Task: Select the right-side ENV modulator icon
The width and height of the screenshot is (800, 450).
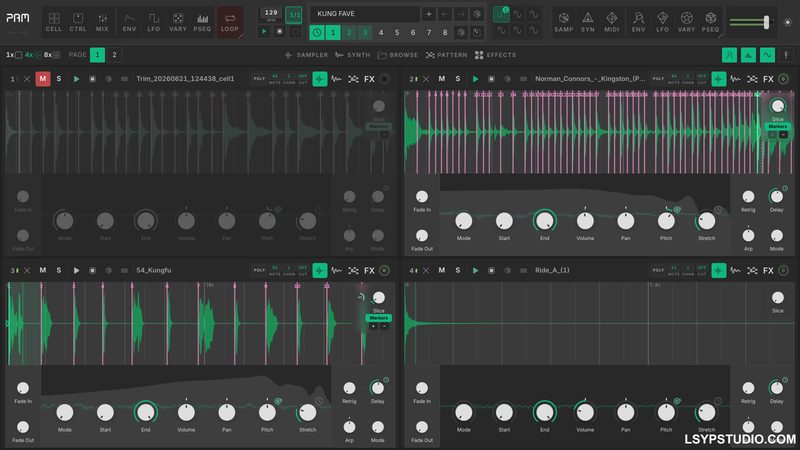Action: (x=638, y=22)
